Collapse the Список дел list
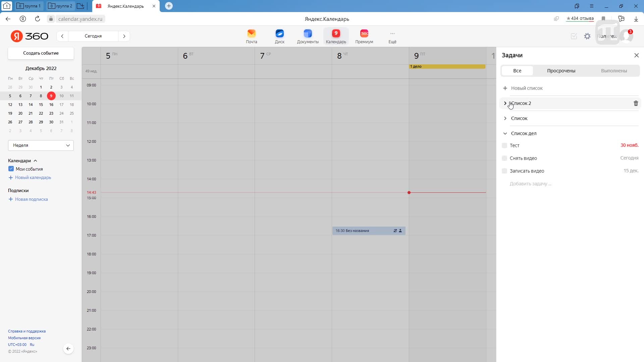The width and height of the screenshot is (644, 362). (x=505, y=133)
